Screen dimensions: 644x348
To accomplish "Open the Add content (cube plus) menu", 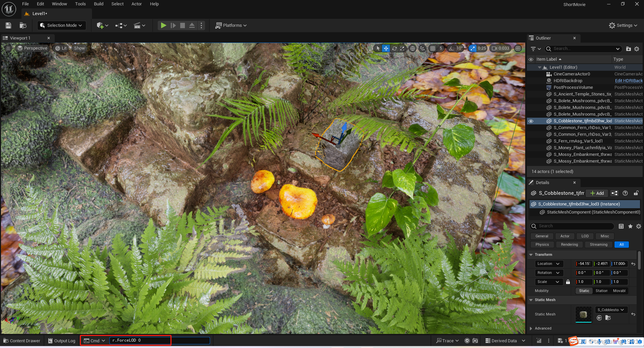I will (102, 25).
